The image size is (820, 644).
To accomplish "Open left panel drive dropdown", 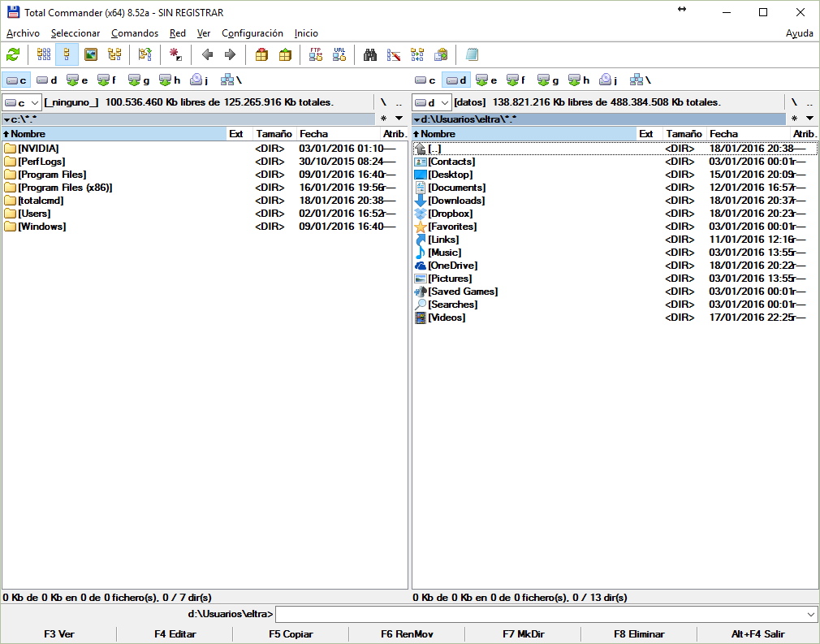I will [x=22, y=102].
